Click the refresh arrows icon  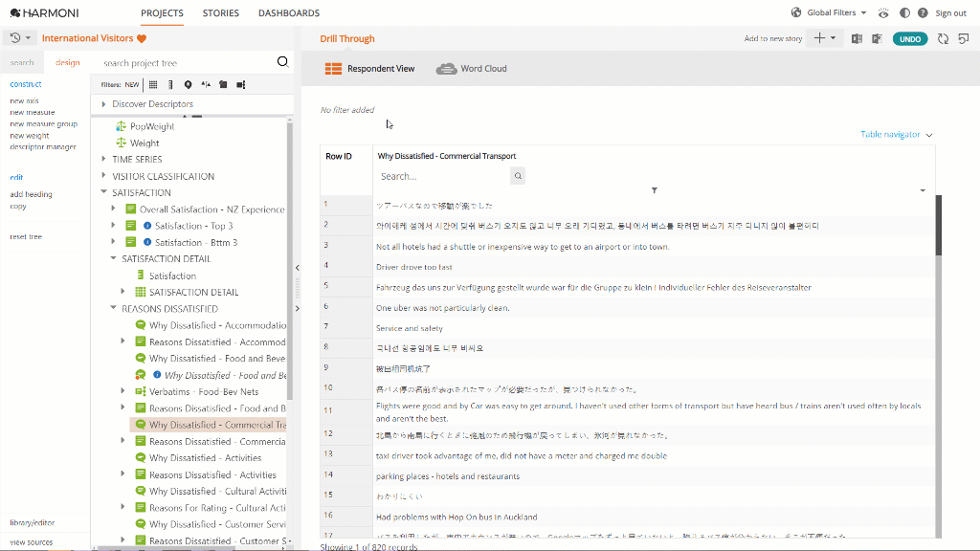[943, 38]
